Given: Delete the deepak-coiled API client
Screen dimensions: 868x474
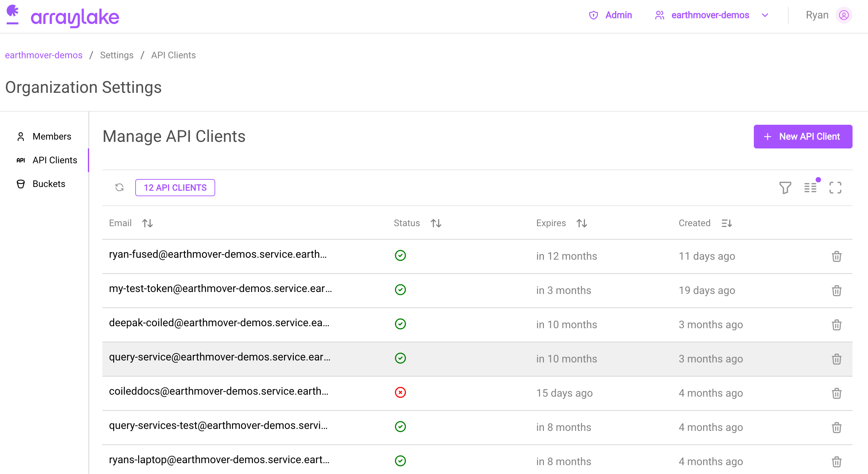Looking at the screenshot, I should tap(836, 325).
